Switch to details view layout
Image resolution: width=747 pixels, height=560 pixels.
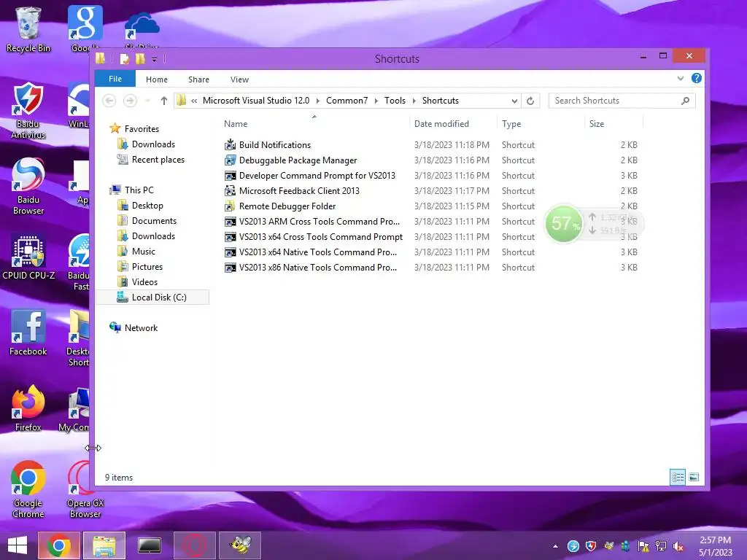click(678, 477)
